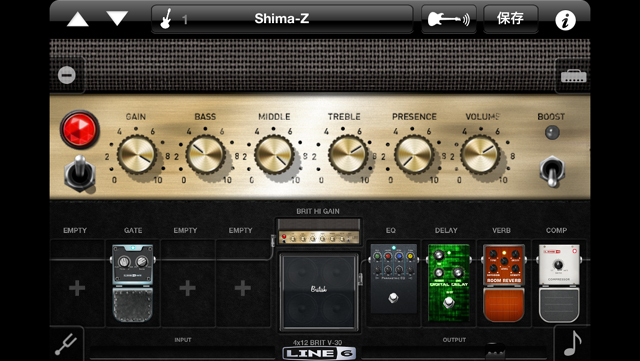Select the Digital Delay pedal
640x361 pixels.
pos(449,283)
